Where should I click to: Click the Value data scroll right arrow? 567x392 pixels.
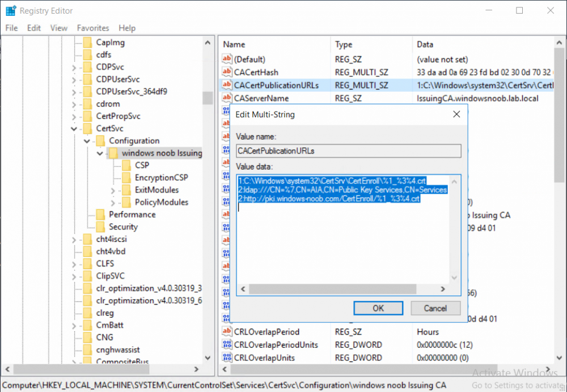443,289
